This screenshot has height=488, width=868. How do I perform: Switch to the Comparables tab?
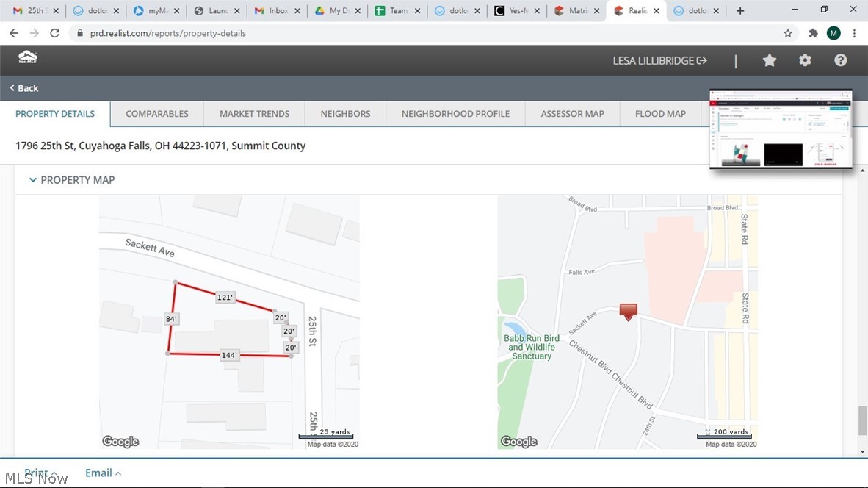click(x=157, y=114)
